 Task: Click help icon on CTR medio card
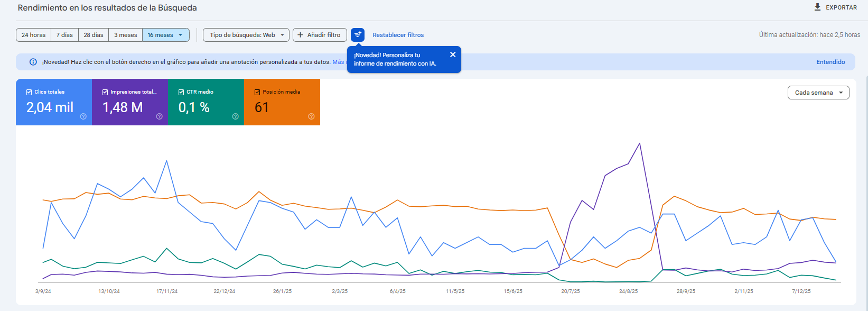tap(235, 116)
